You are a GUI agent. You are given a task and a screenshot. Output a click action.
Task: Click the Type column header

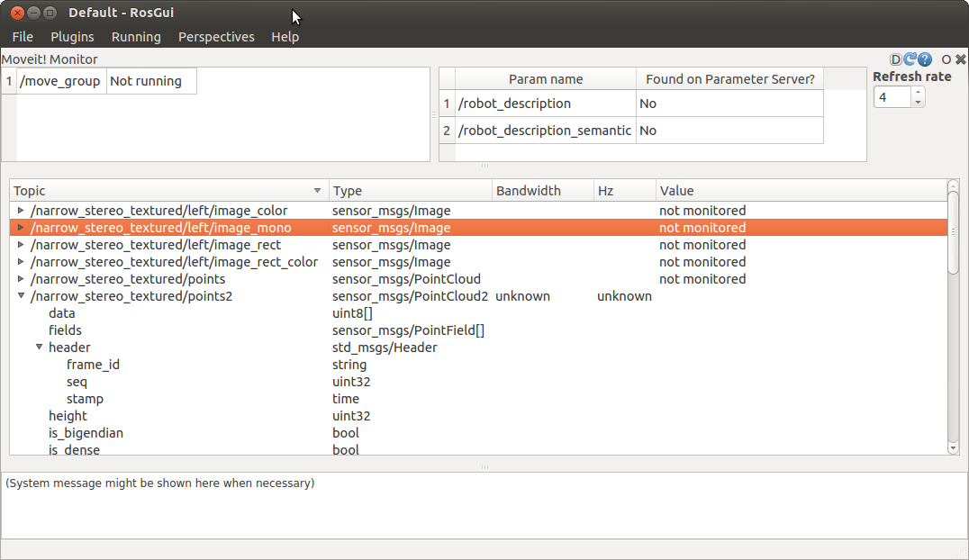click(411, 190)
